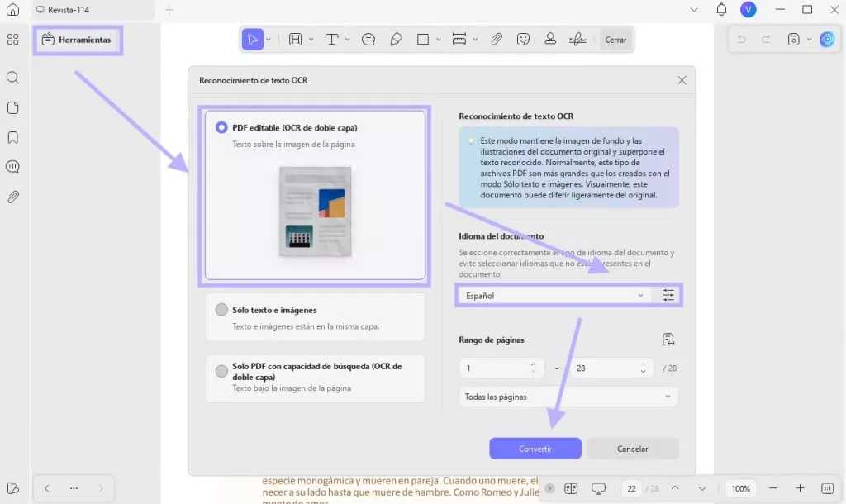
Task: Select the cursor pointer tool
Action: [253, 40]
